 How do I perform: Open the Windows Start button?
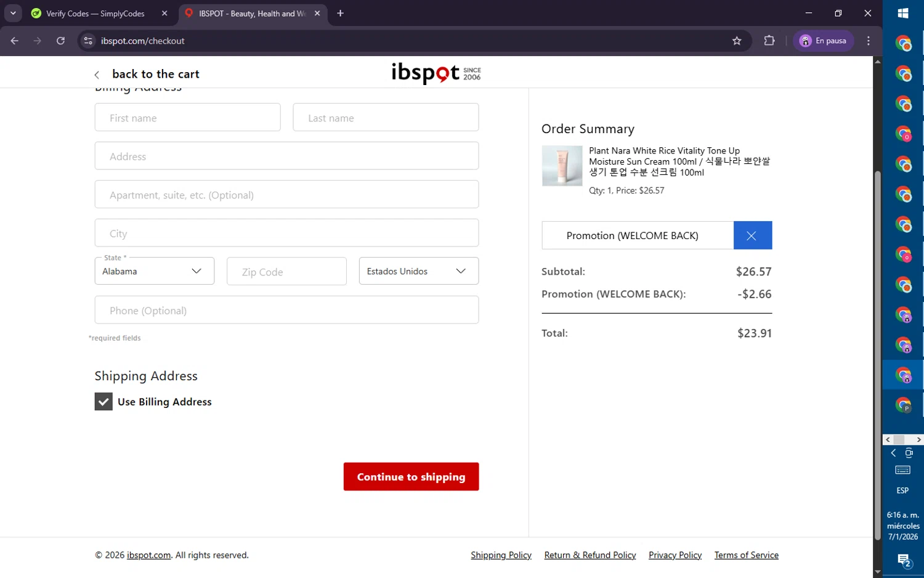[903, 14]
